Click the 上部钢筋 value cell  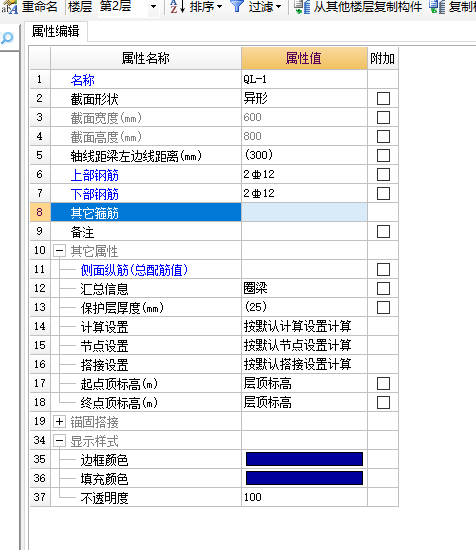304,174
